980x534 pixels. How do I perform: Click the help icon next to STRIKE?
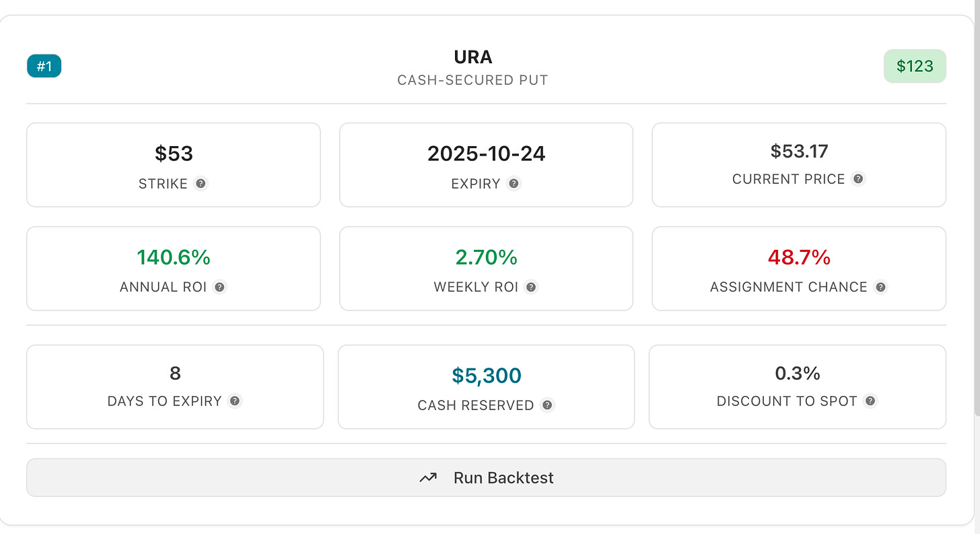201,184
